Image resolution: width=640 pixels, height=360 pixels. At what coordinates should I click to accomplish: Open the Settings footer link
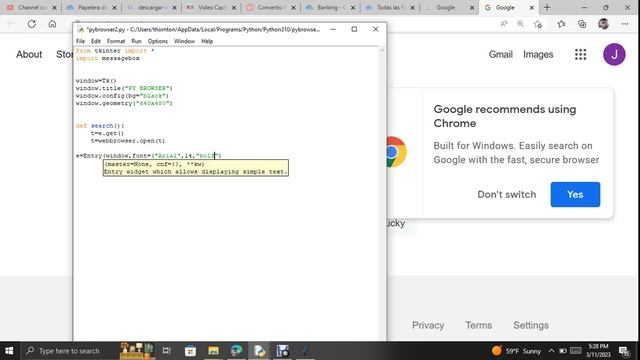click(x=531, y=325)
